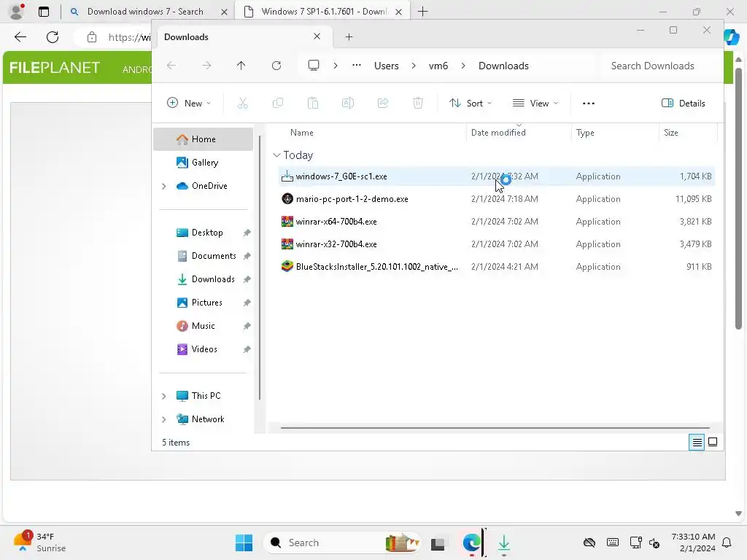Reload the page in Edge browser
This screenshot has width=747, height=560.
[53, 37]
